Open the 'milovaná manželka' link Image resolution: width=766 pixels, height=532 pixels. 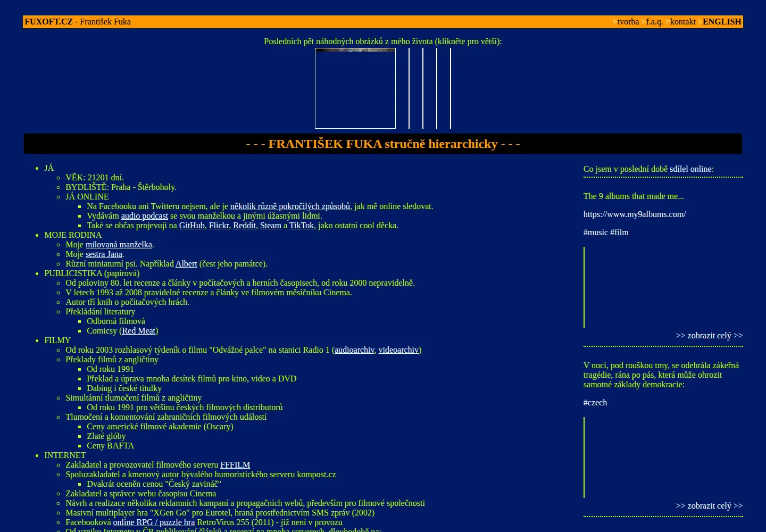tap(119, 245)
